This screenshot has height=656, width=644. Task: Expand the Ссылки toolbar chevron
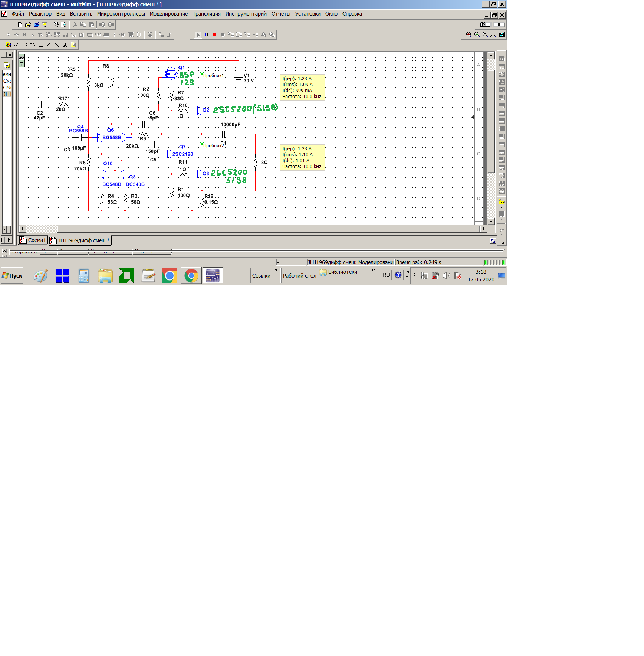(276, 270)
